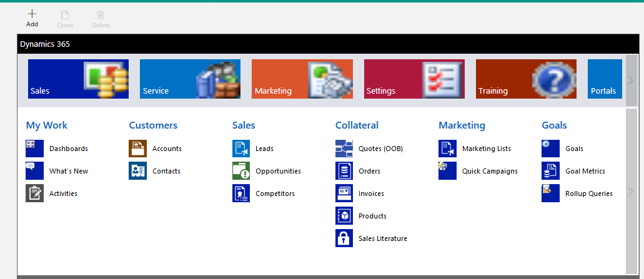Click the Opportunities label
644x279 pixels.
click(x=278, y=171)
